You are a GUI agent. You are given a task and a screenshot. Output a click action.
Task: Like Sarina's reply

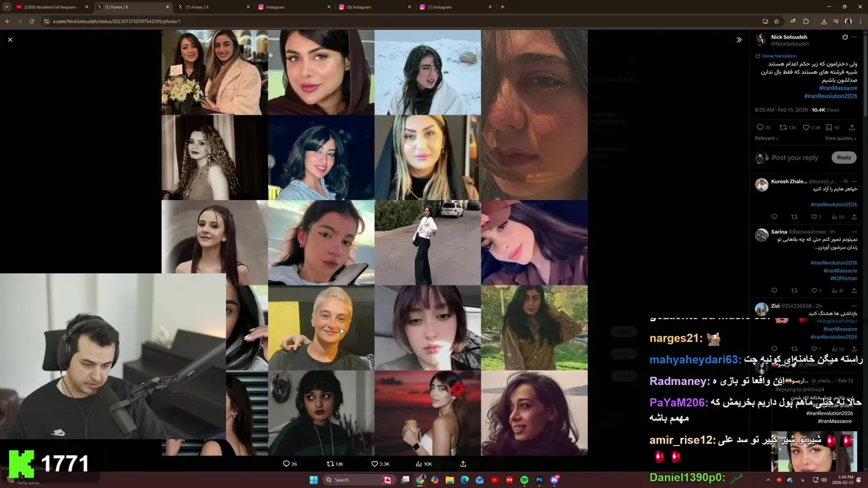point(815,291)
